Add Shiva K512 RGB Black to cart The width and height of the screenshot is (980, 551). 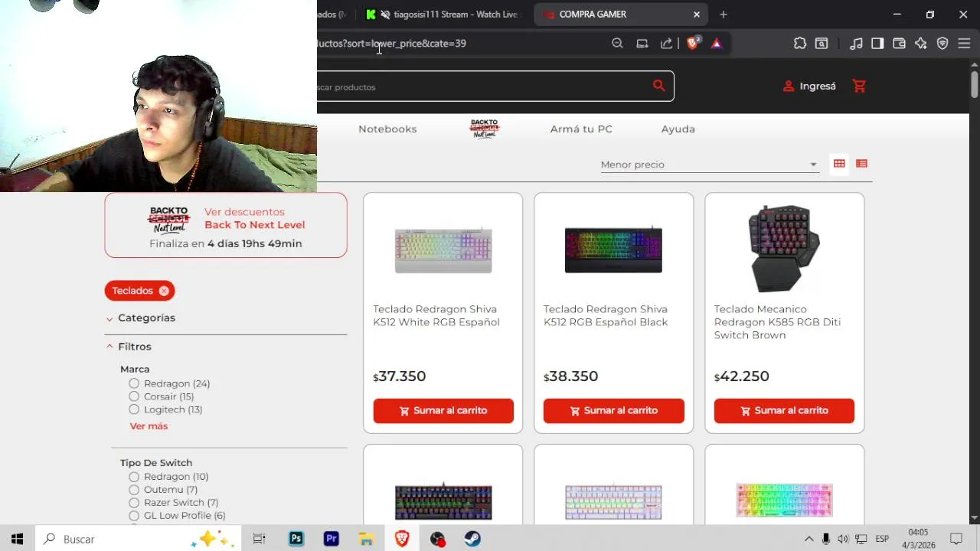[613, 410]
